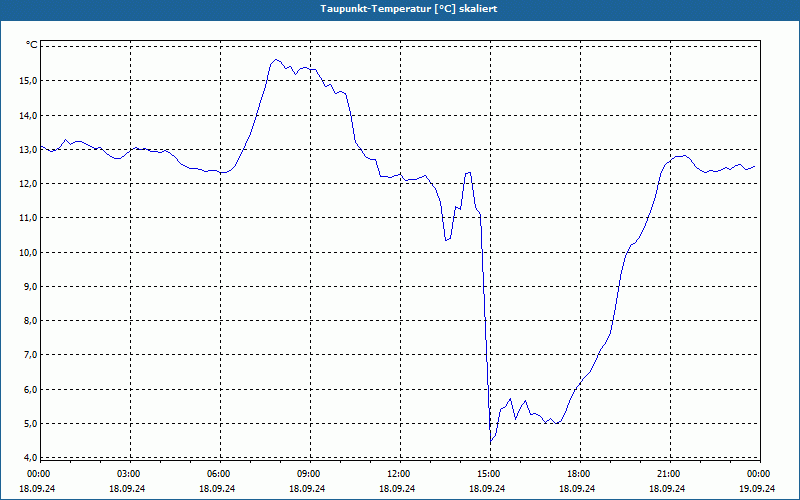Select the 15,0 y-axis label
The height and width of the screenshot is (500, 800).
(x=28, y=81)
